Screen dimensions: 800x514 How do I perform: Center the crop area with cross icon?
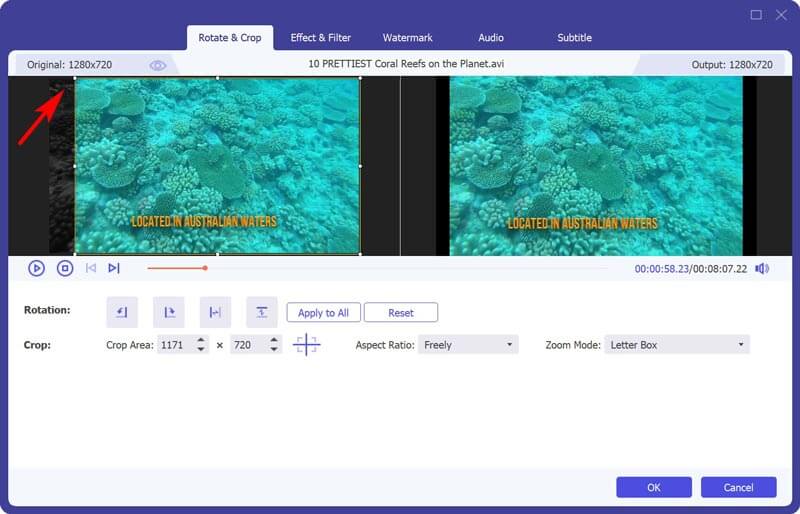click(306, 345)
